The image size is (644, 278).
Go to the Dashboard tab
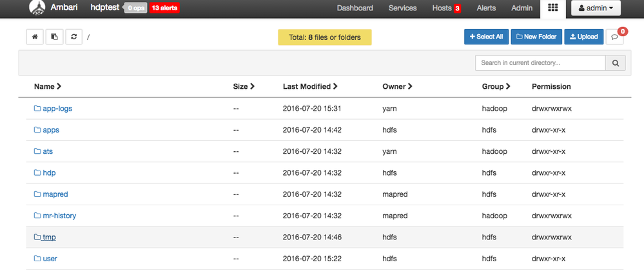355,8
